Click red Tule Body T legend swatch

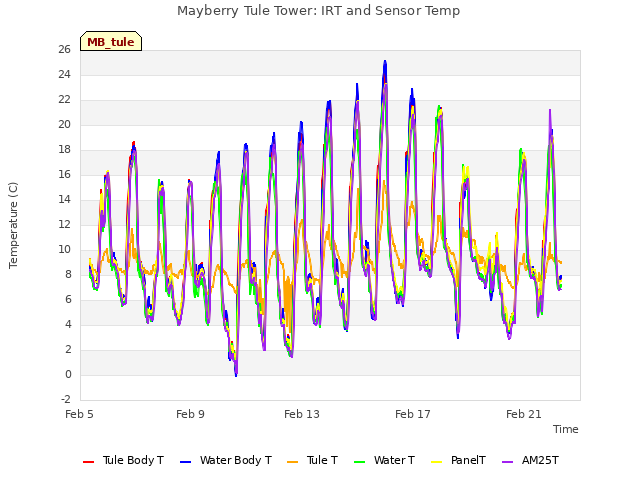[x=89, y=462]
